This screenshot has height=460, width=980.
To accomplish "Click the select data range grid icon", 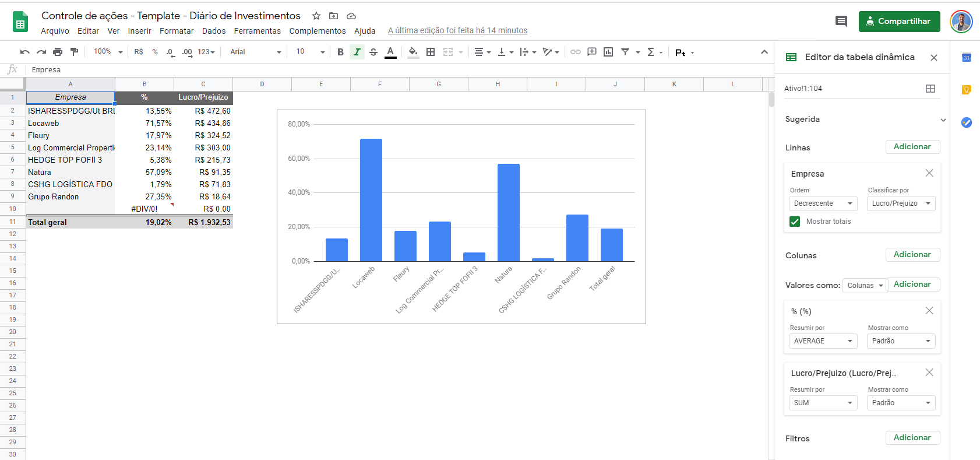I will click(930, 89).
